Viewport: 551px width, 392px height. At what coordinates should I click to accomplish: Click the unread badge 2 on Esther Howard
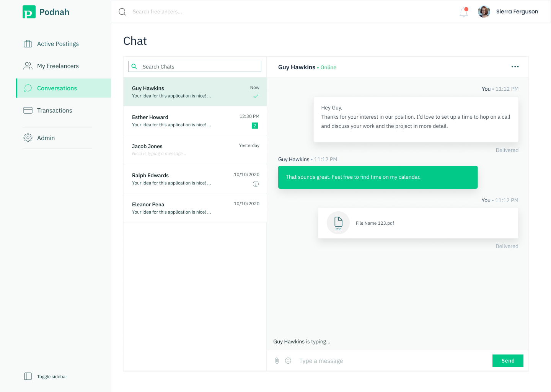255,126
